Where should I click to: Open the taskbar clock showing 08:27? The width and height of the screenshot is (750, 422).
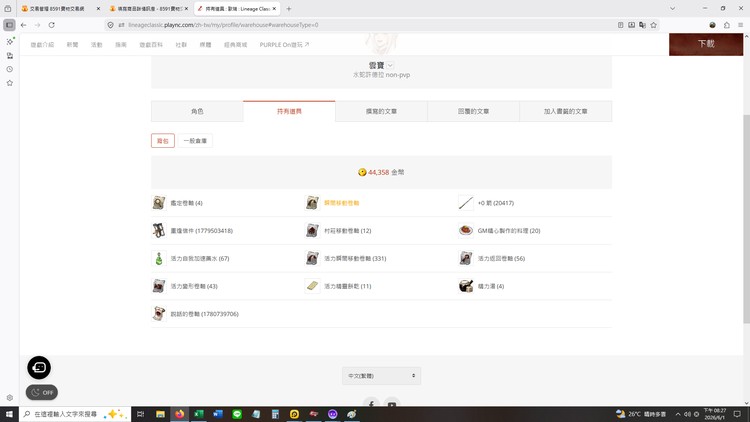pos(715,414)
